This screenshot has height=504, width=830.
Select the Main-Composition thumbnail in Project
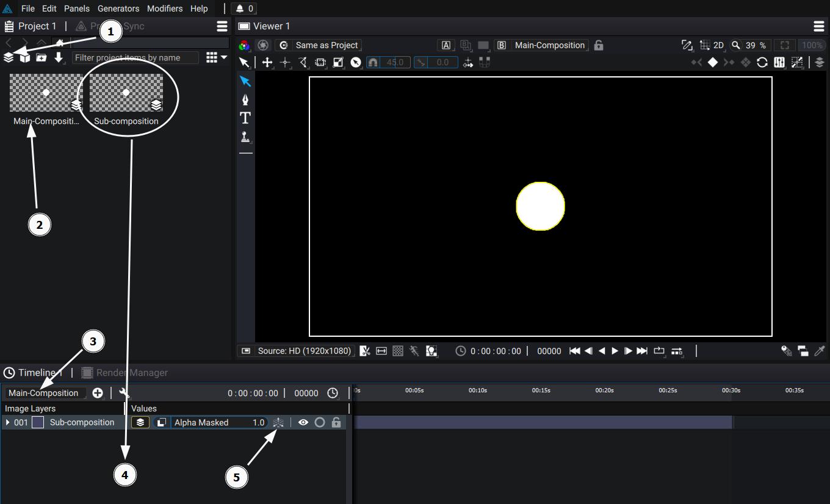click(46, 93)
